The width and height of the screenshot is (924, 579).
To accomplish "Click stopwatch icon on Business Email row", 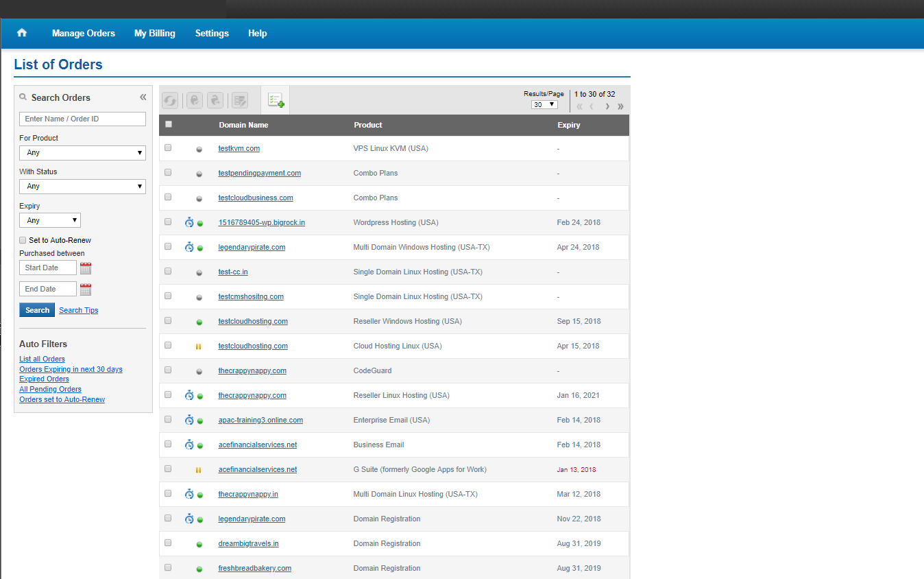I will [x=189, y=445].
